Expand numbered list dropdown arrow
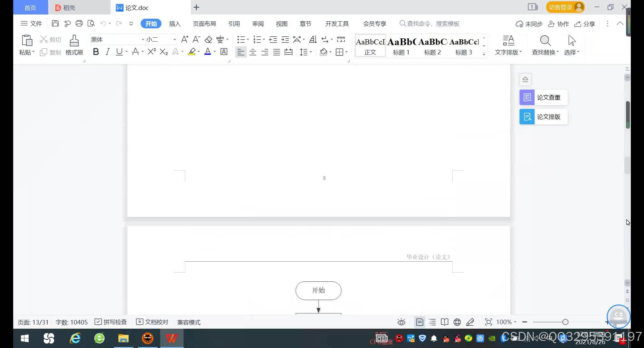644x348 pixels. pos(264,39)
